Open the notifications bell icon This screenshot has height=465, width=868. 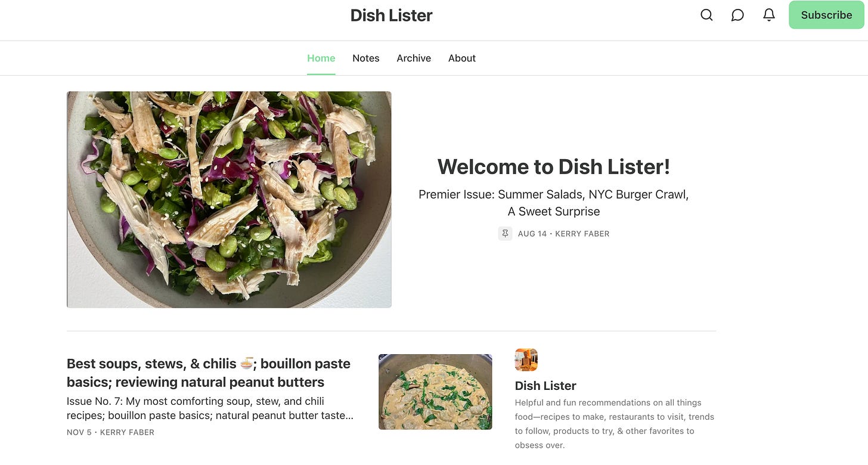[769, 15]
